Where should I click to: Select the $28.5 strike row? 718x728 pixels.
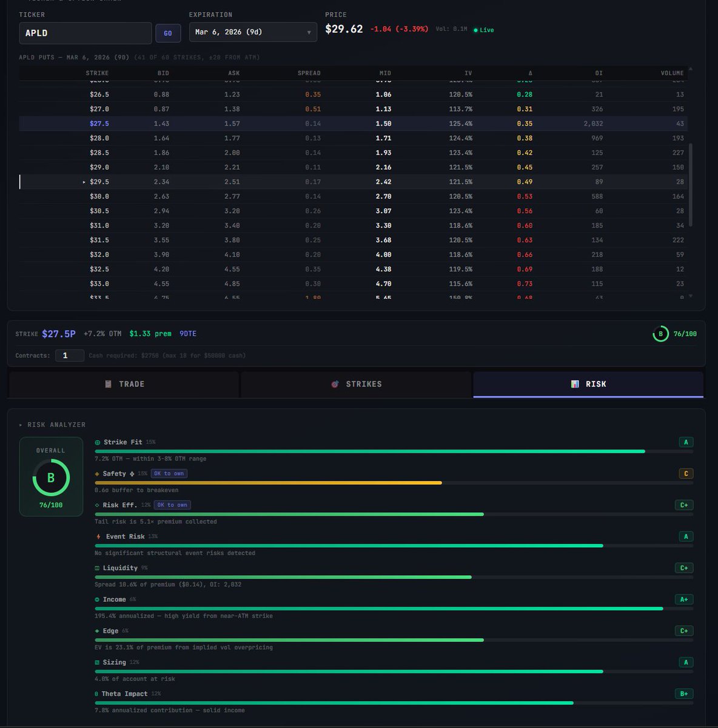[x=354, y=153]
